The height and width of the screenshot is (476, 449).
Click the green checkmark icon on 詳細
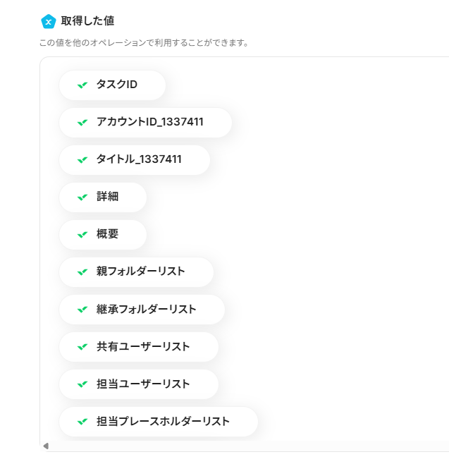(82, 197)
